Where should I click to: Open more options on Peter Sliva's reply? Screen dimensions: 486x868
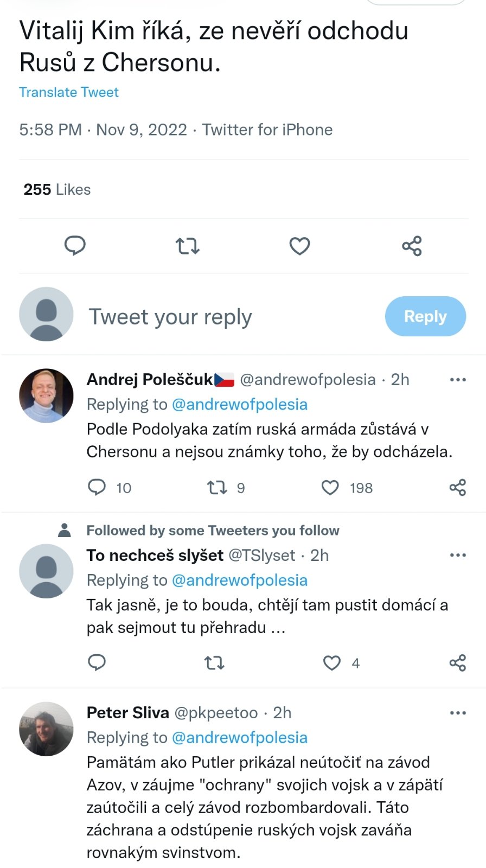(x=458, y=713)
